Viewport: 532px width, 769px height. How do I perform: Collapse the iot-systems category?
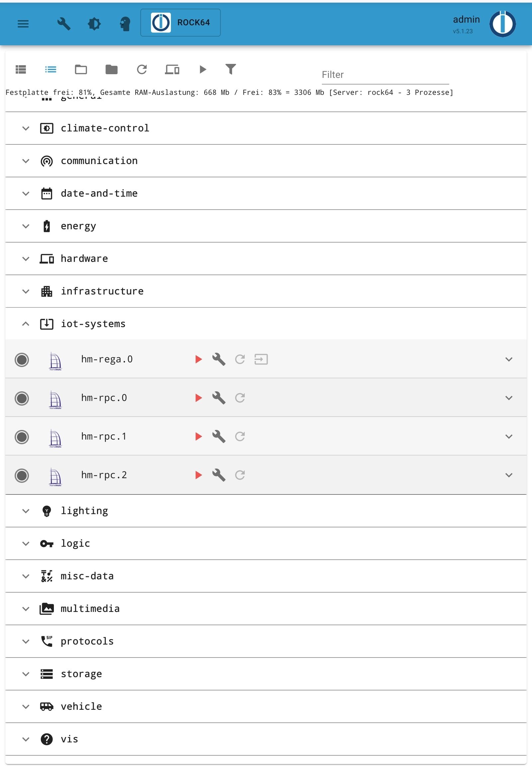click(x=26, y=324)
